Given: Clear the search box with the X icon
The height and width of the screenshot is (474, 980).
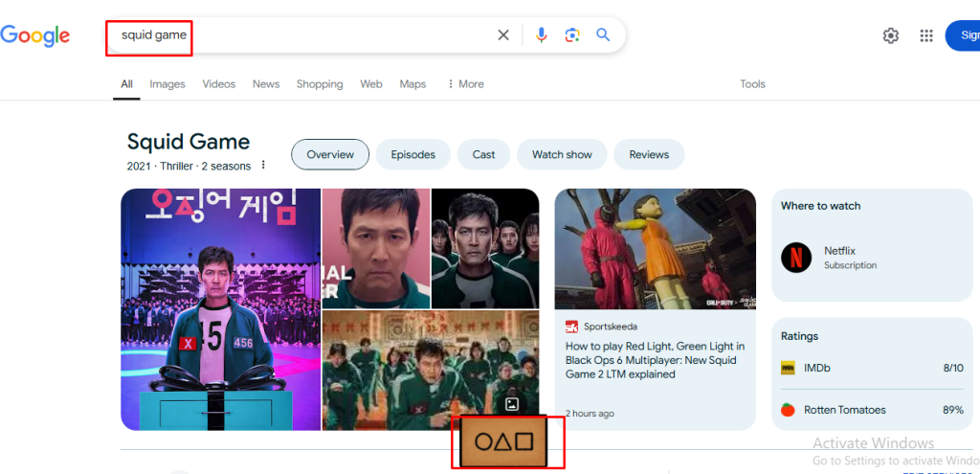Looking at the screenshot, I should [x=503, y=35].
